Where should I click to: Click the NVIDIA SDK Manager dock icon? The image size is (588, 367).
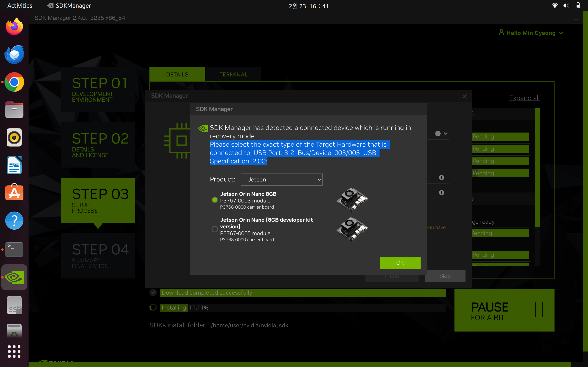coord(14,277)
